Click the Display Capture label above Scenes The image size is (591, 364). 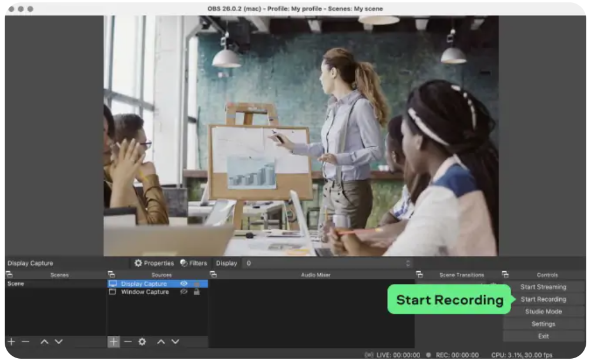(x=30, y=263)
